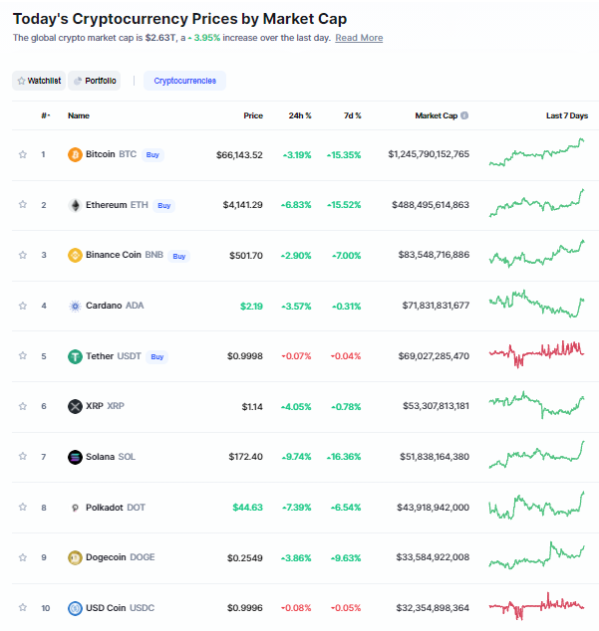Open the Read More link
This screenshot has height=631, width=599.
(359, 38)
